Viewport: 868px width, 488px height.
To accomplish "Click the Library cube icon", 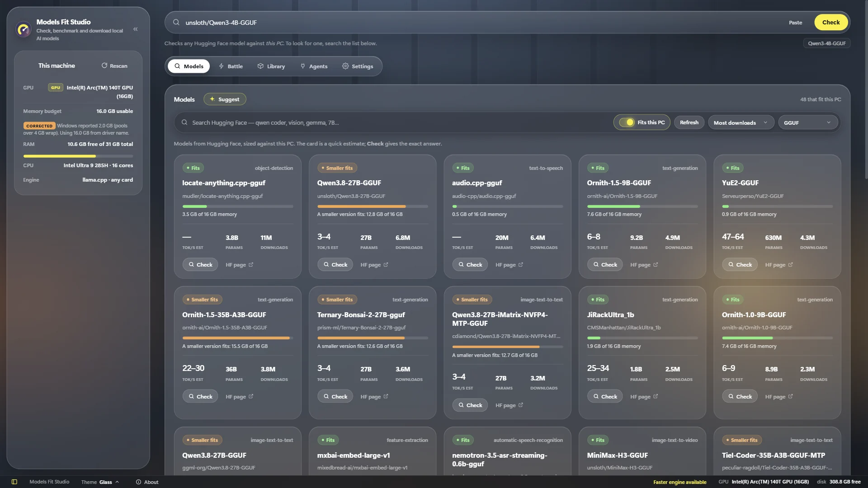I will pyautogui.click(x=260, y=66).
